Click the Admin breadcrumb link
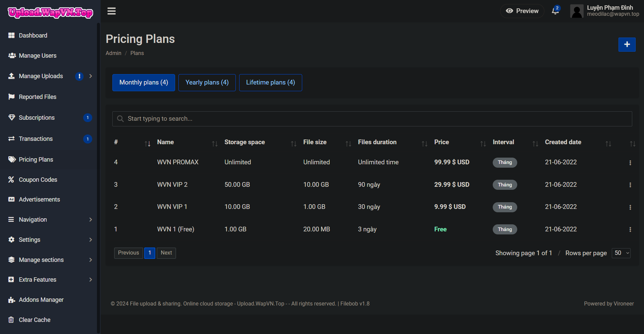 [113, 53]
